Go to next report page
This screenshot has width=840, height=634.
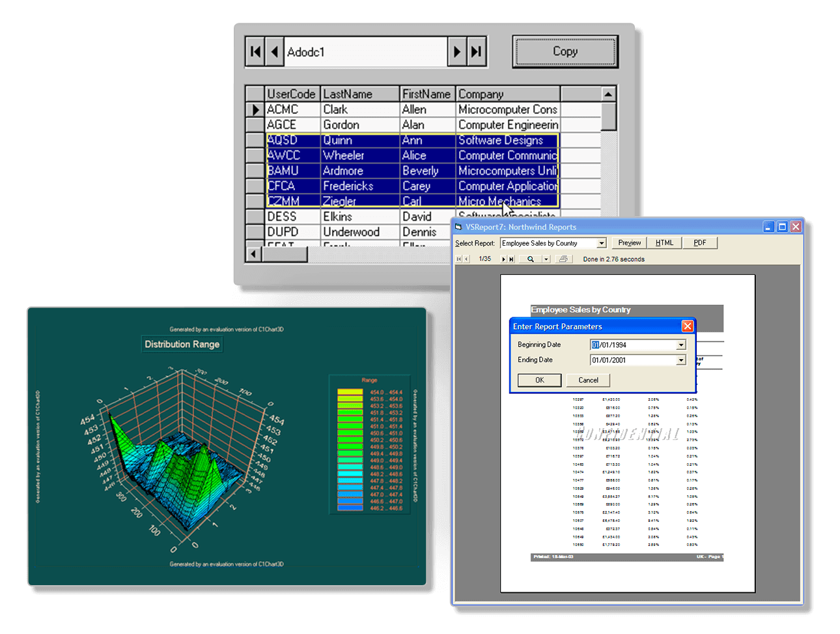[x=503, y=259]
